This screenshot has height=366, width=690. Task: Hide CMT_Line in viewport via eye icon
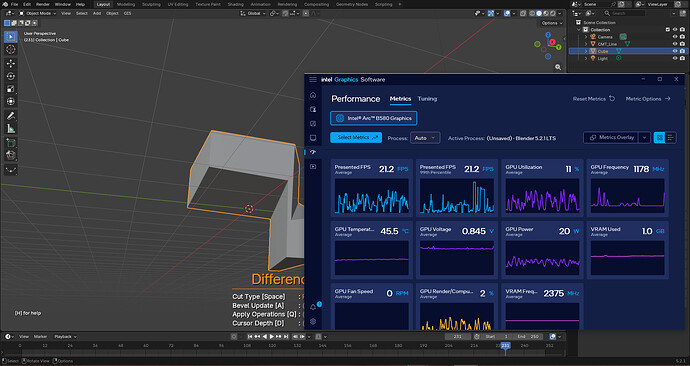(675, 44)
